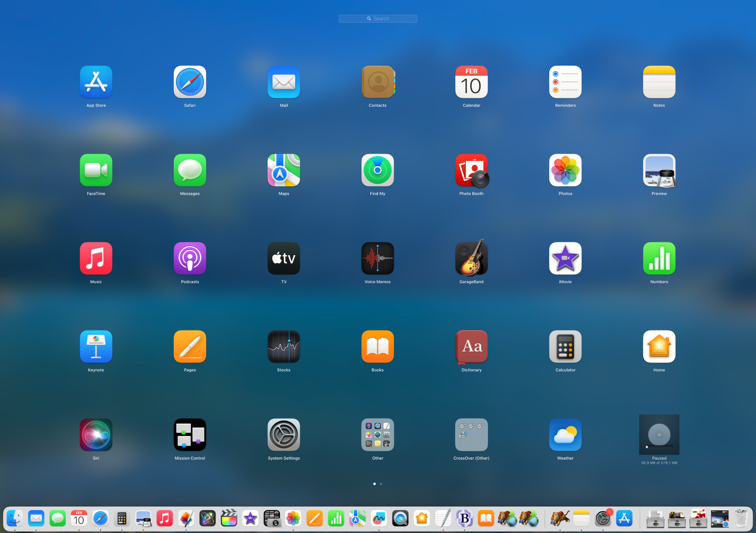Open Finder in the Dock
The image size is (756, 533).
click(x=15, y=519)
